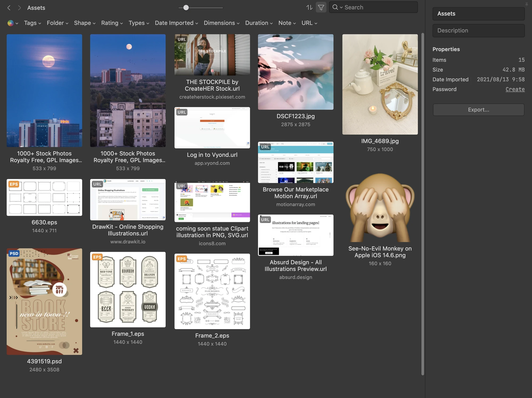Click the URL badge on THE STOCKPILE thumbnail
The image size is (532, 398).
click(x=181, y=39)
